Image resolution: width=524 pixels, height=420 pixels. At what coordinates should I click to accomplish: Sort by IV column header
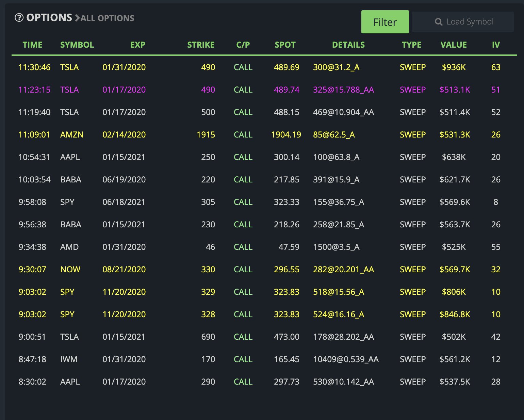496,45
